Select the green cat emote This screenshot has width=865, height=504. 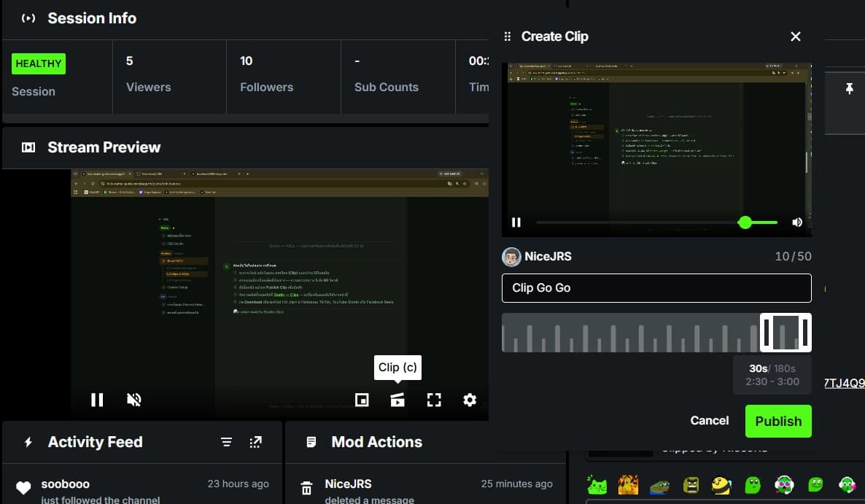(597, 485)
